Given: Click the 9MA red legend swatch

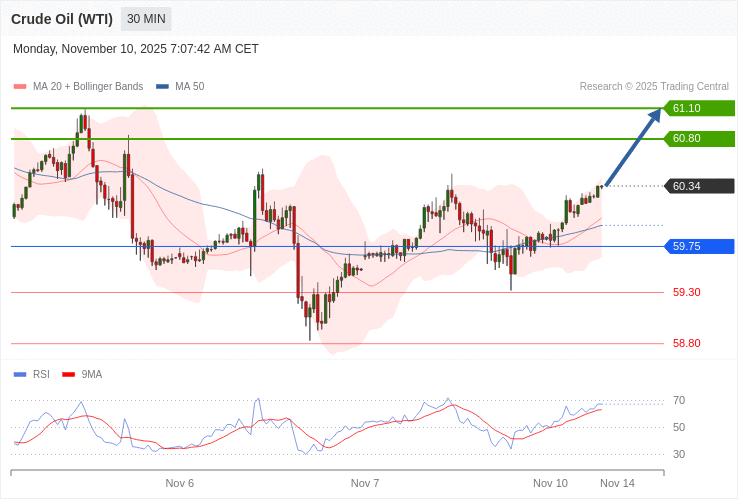Looking at the screenshot, I should pyautogui.click(x=69, y=375).
